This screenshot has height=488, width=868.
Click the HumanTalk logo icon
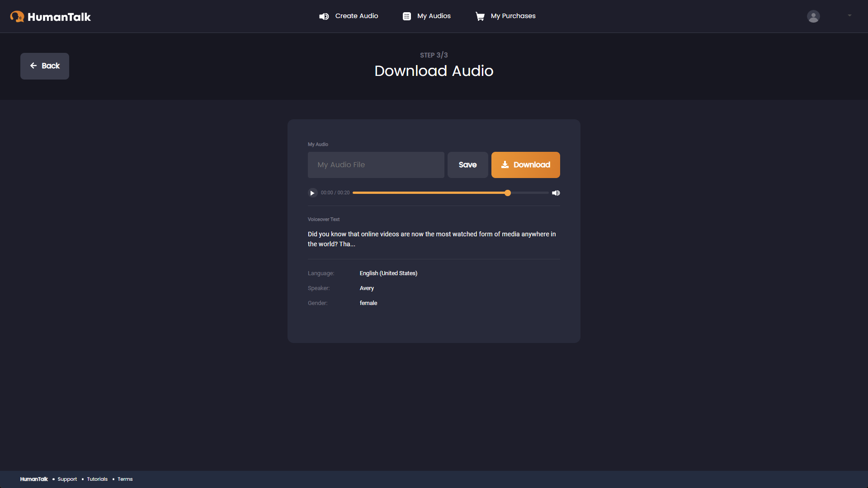pos(18,16)
